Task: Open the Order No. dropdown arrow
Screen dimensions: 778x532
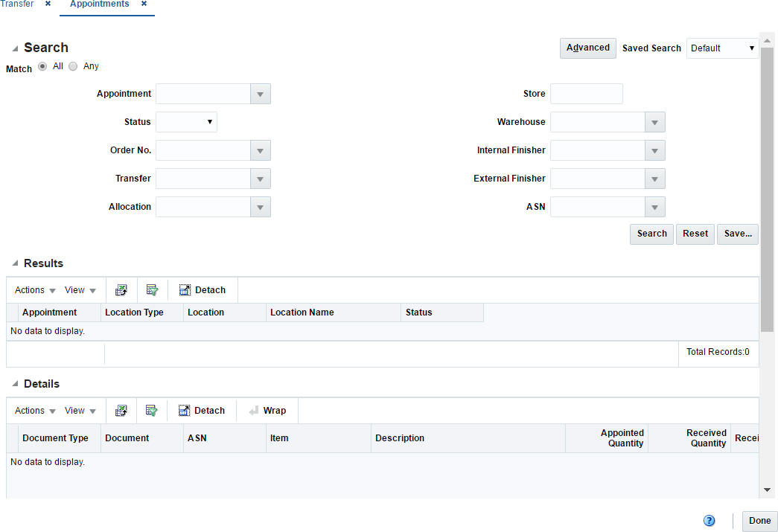Action: click(260, 151)
